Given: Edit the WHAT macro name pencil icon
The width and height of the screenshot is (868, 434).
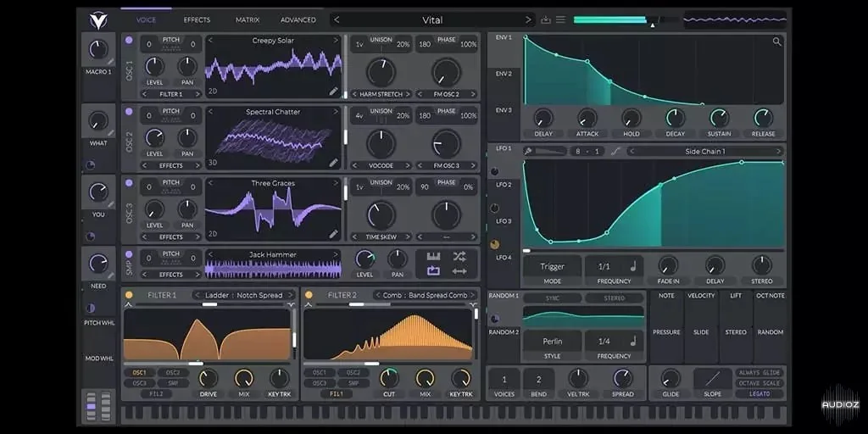Looking at the screenshot, I should [x=111, y=133].
